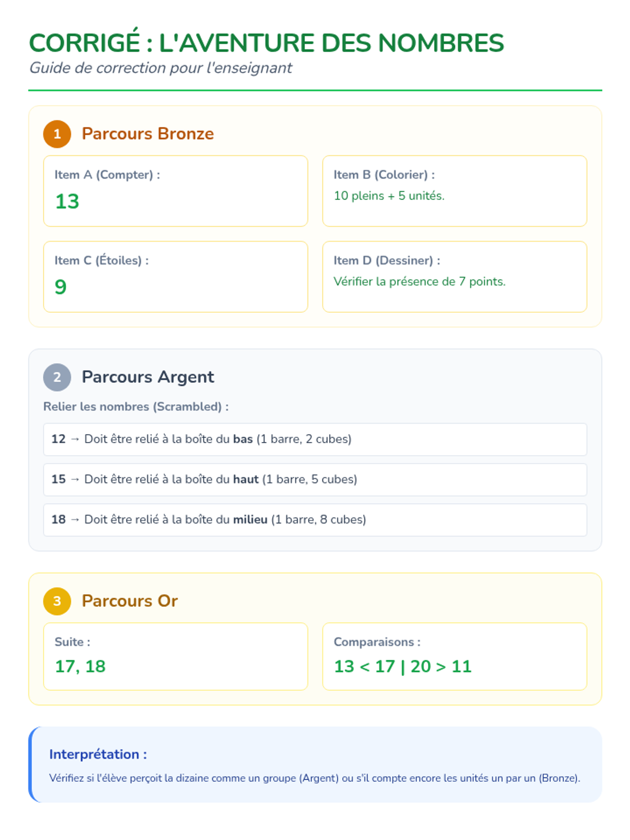Screen dimensions: 630x840
Task: Click the row for number 12
Action: (x=315, y=439)
